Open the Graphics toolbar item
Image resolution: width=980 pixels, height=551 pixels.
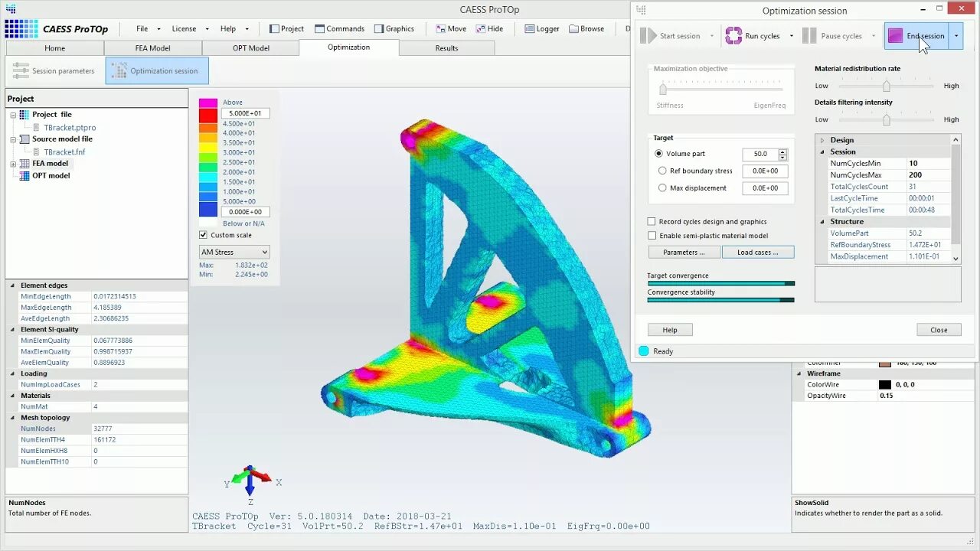[x=394, y=28]
